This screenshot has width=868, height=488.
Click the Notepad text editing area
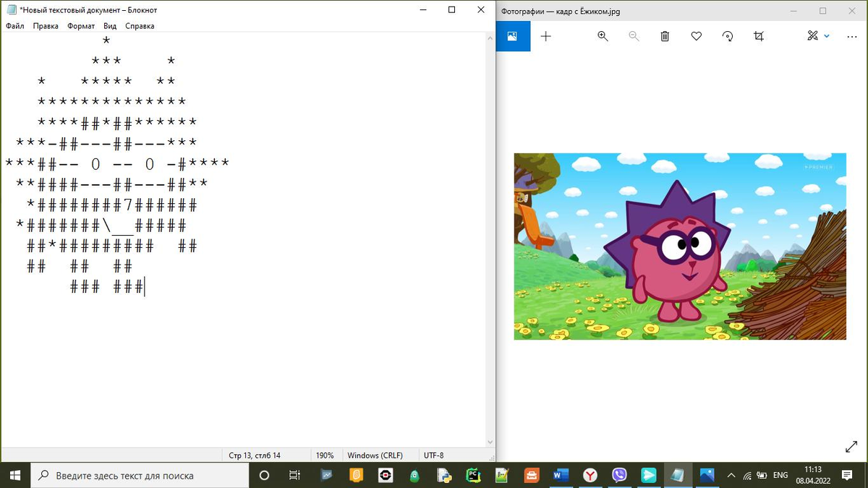coord(244,239)
